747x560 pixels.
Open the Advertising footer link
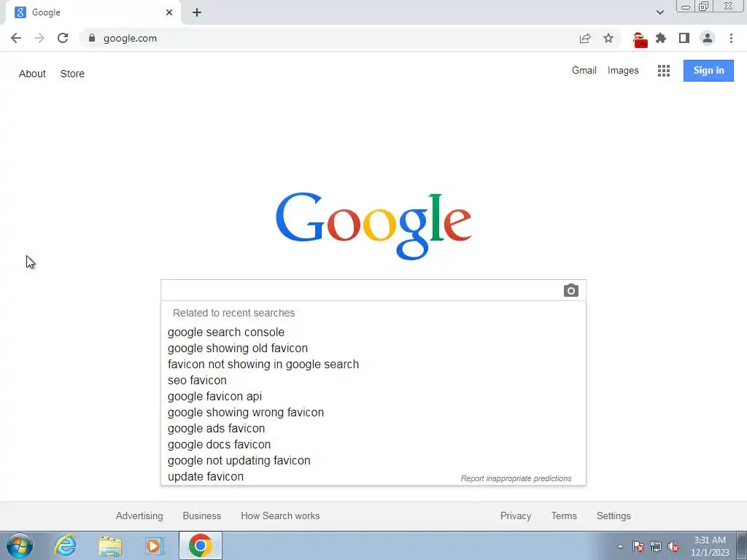(x=139, y=516)
